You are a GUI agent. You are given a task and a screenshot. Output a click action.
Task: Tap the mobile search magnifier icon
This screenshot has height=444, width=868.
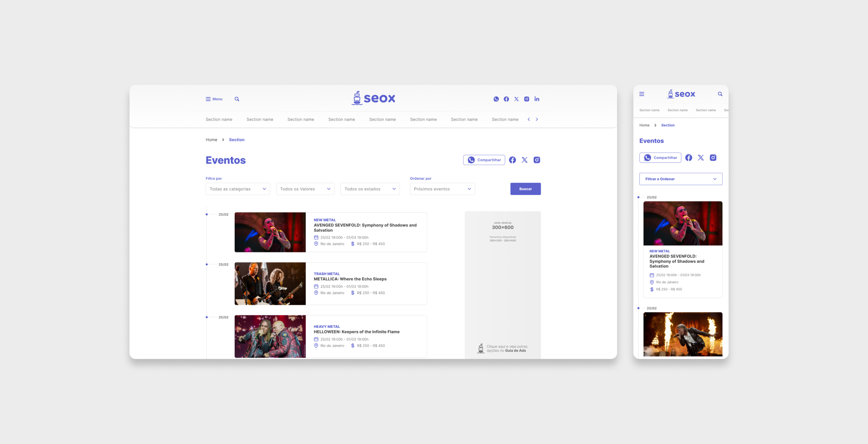point(720,94)
